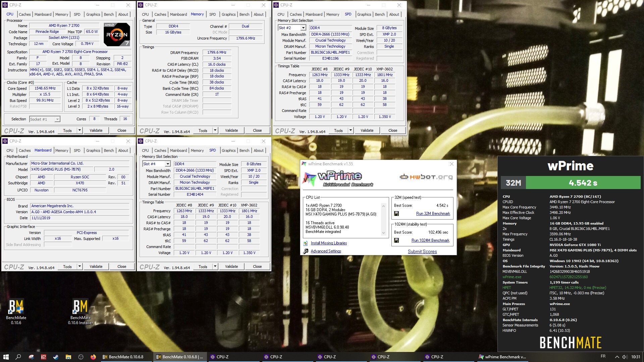The height and width of the screenshot is (362, 644).
Task: Open the BenchMate 0.10.6 desktop shortcut
Action: [16, 311]
